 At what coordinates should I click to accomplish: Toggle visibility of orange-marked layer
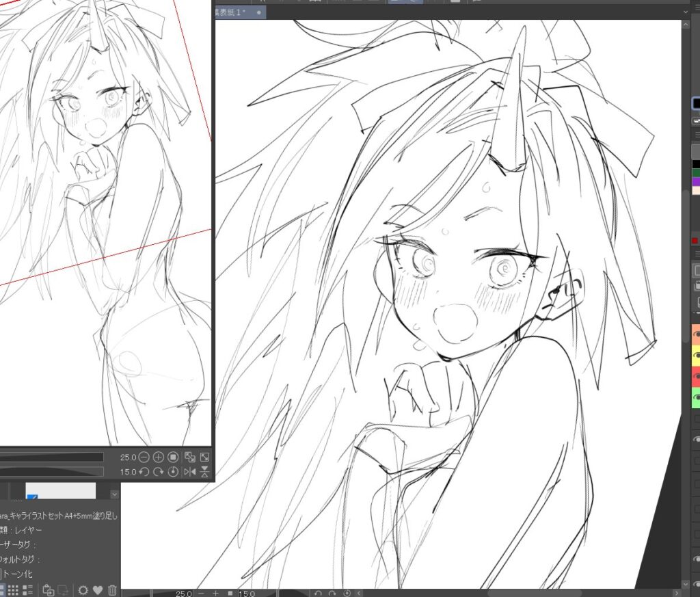[x=697, y=335]
